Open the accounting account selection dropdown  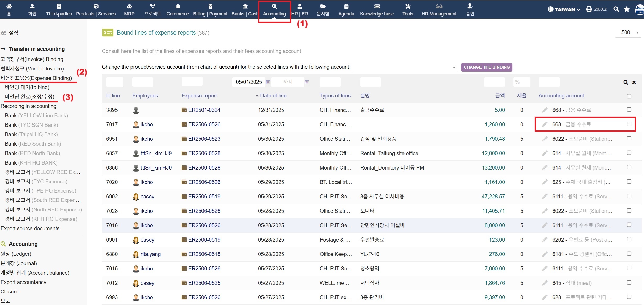[405, 67]
